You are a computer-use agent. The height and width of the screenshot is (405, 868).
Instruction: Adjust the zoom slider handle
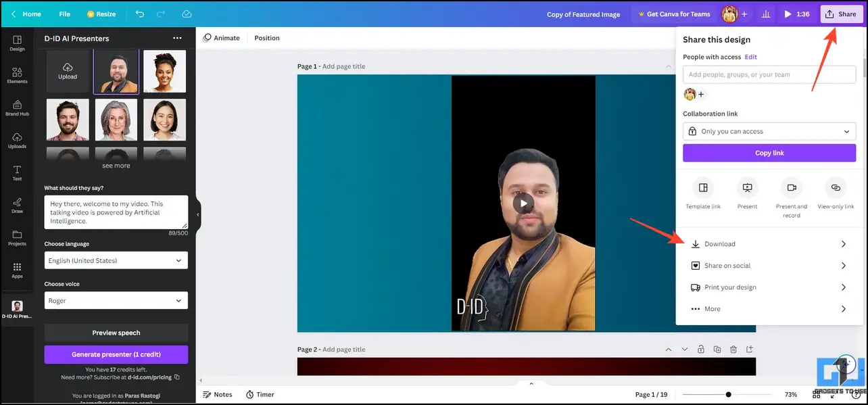[728, 394]
